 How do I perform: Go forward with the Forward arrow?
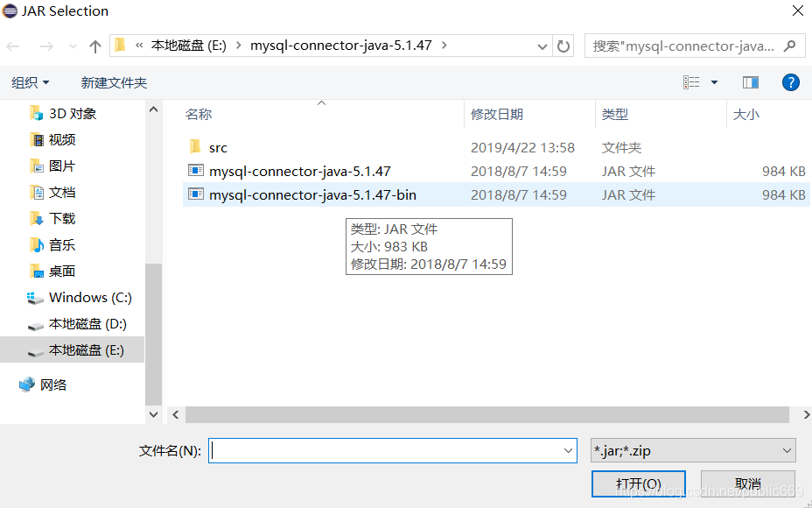point(46,46)
